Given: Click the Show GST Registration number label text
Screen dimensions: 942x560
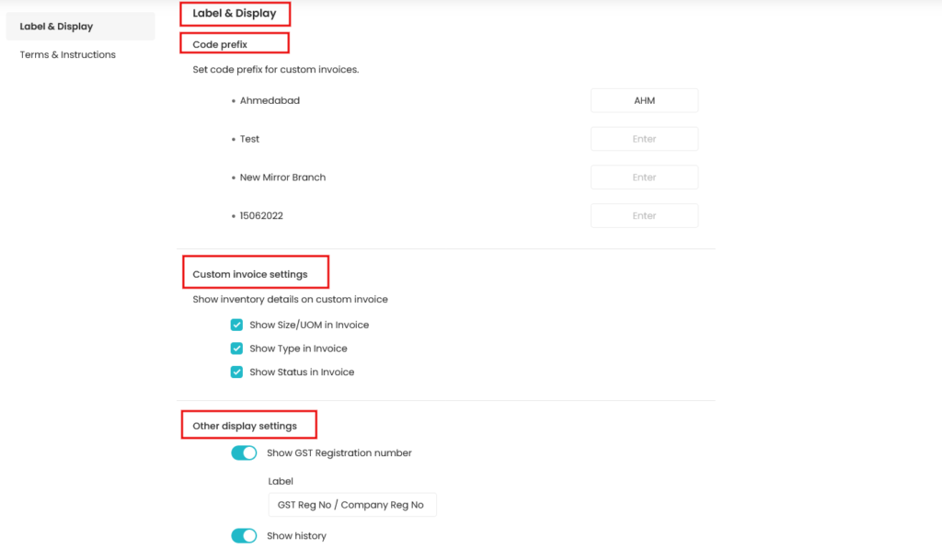Looking at the screenshot, I should (339, 452).
